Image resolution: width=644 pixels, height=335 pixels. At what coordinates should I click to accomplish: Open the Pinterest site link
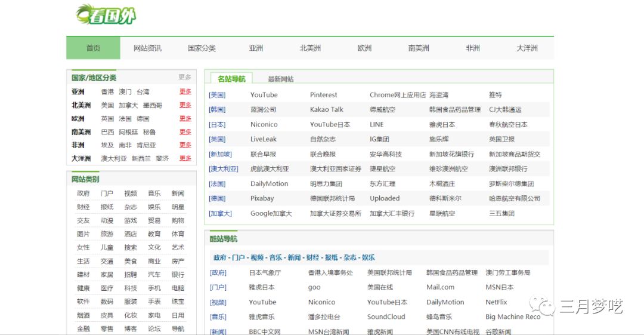click(323, 95)
